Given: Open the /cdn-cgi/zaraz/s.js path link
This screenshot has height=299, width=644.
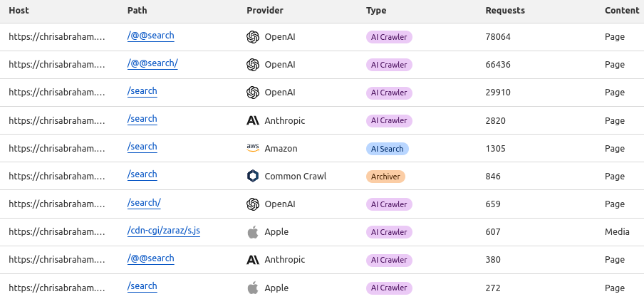Looking at the screenshot, I should coord(163,231).
